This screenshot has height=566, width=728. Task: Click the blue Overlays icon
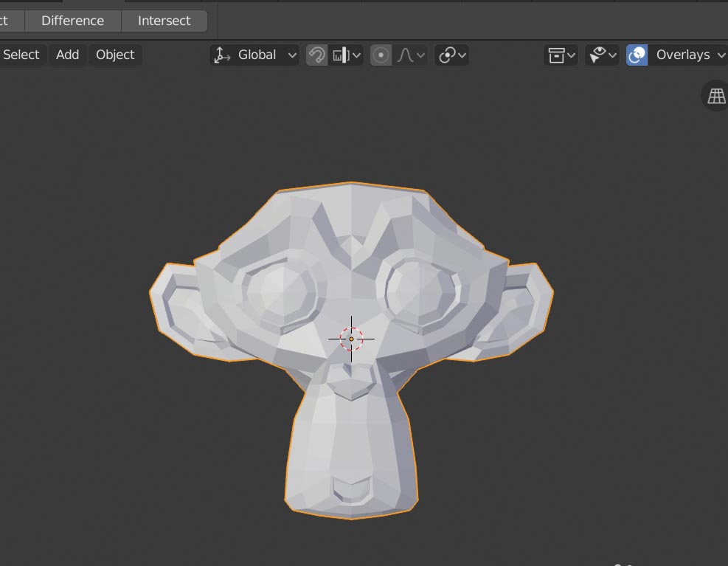pyautogui.click(x=636, y=54)
